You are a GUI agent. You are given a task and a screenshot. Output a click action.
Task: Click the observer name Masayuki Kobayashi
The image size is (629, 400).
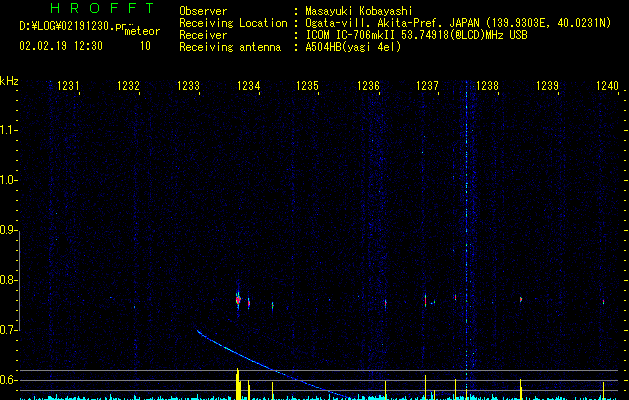click(359, 11)
